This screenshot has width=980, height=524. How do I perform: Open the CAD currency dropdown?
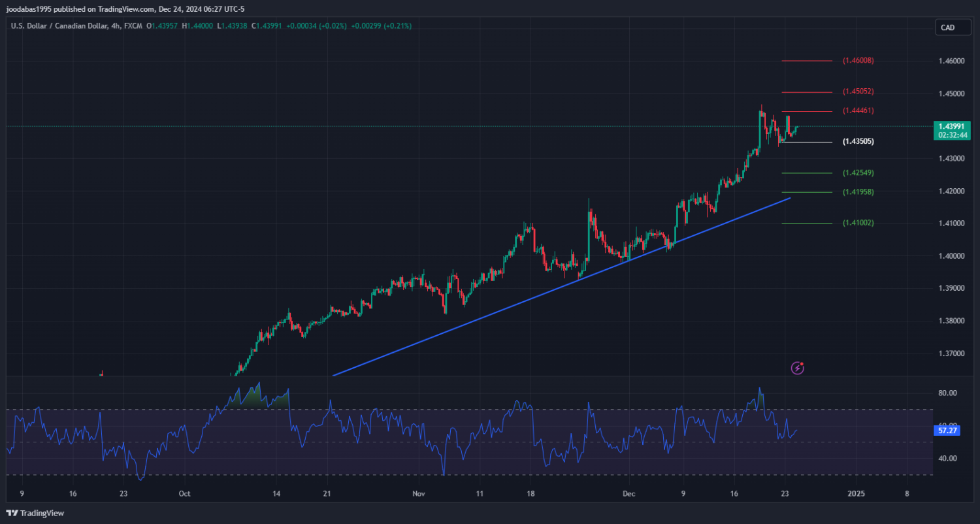[947, 27]
